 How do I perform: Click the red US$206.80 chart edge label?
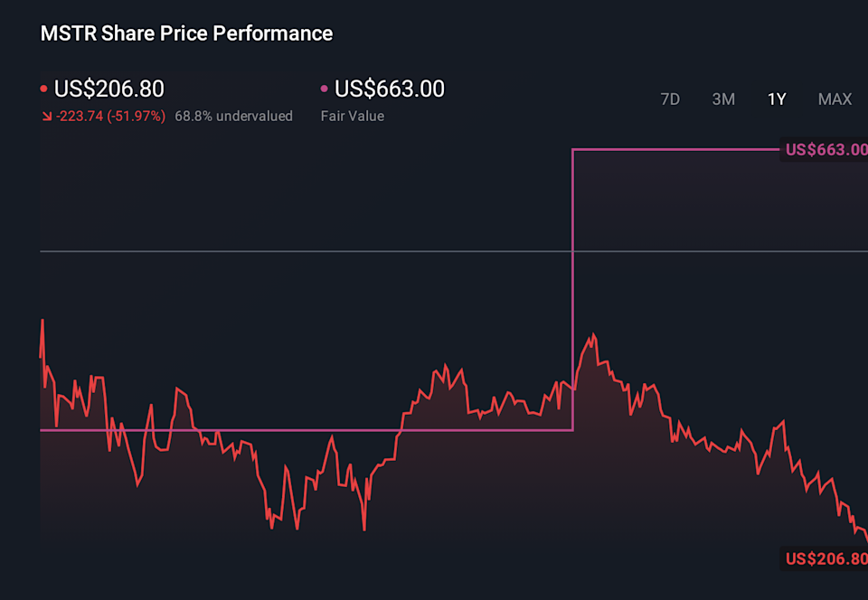coord(825,558)
